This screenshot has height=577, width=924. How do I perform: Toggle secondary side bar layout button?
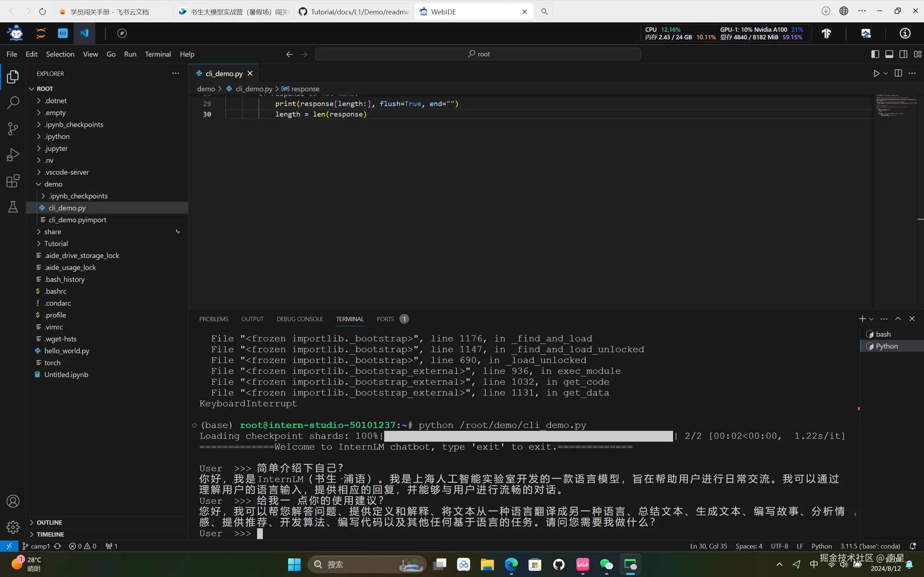click(903, 54)
